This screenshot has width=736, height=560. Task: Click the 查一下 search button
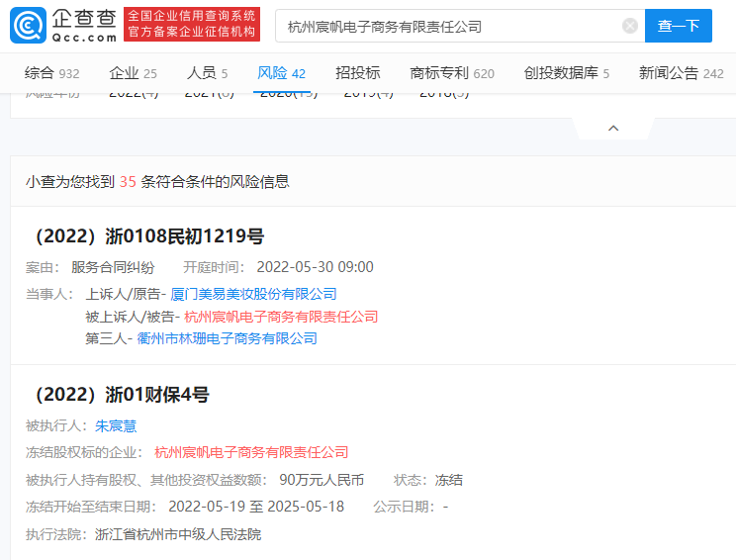pyautogui.click(x=679, y=26)
